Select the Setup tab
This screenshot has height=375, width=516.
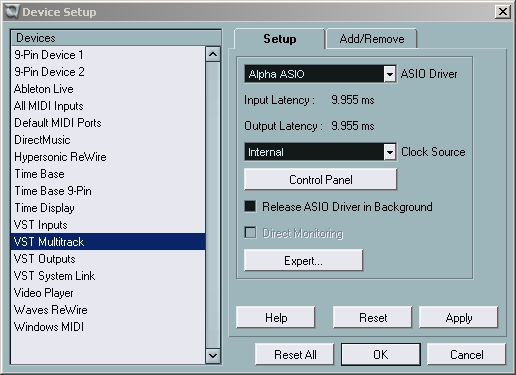pos(280,39)
